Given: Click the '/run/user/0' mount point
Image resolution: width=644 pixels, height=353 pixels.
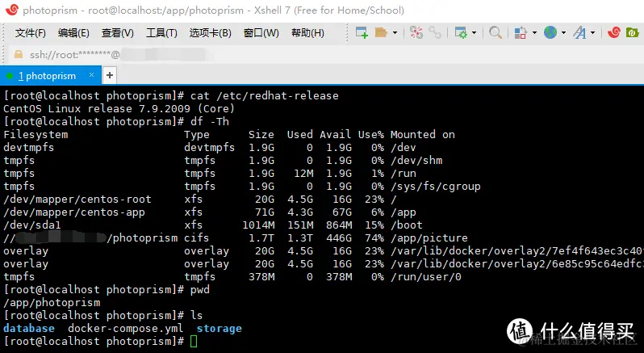Looking at the screenshot, I should click(x=426, y=277).
